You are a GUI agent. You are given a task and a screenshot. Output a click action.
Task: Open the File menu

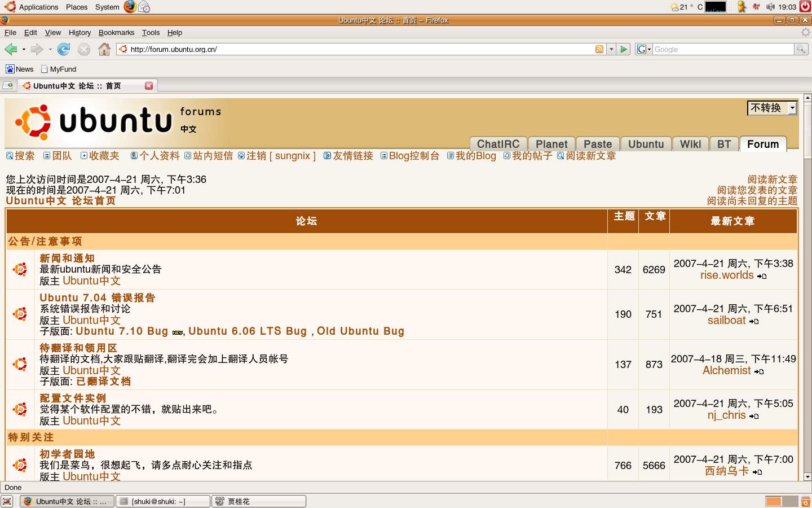[10, 33]
